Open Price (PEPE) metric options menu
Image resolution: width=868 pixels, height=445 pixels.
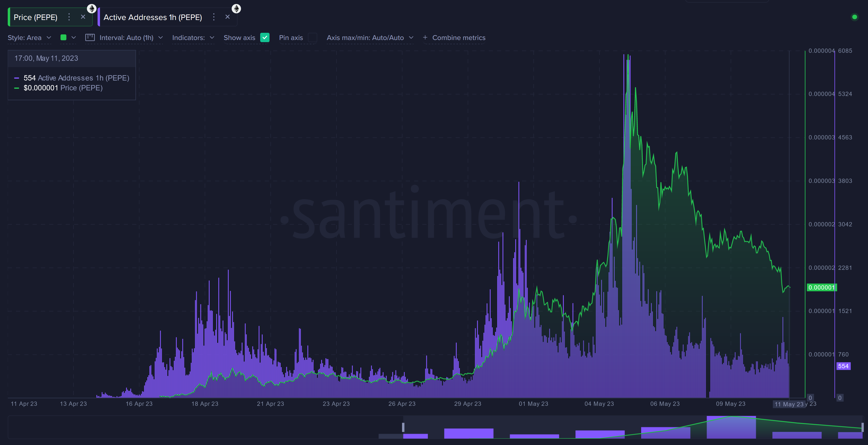69,17
